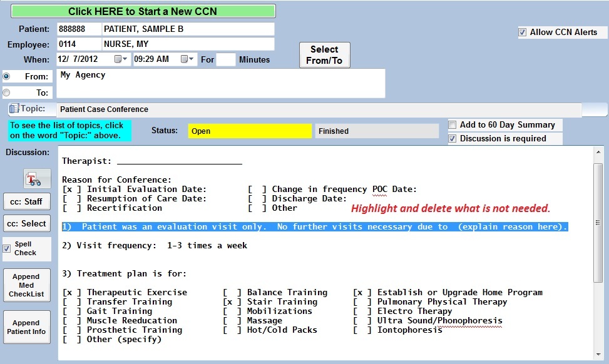Viewport: 609px width, 364px height.
Task: Check the Add to 60 Day Summary box
Action: [x=453, y=125]
